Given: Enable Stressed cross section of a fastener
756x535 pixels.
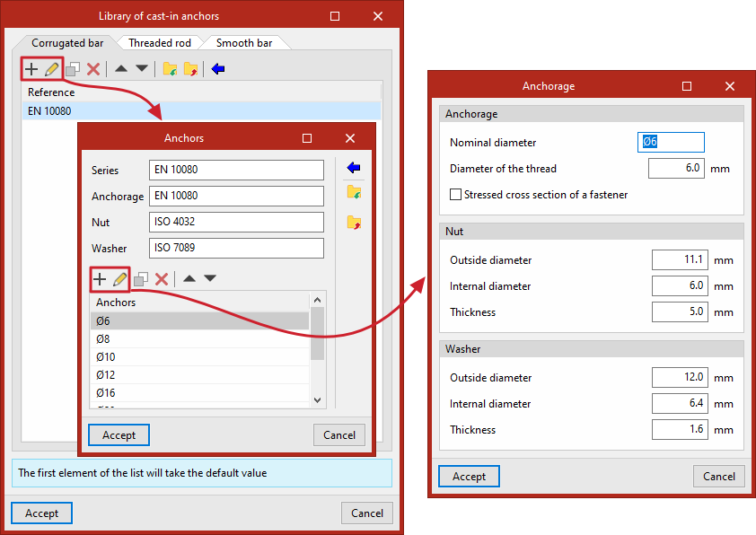Looking at the screenshot, I should click(455, 194).
